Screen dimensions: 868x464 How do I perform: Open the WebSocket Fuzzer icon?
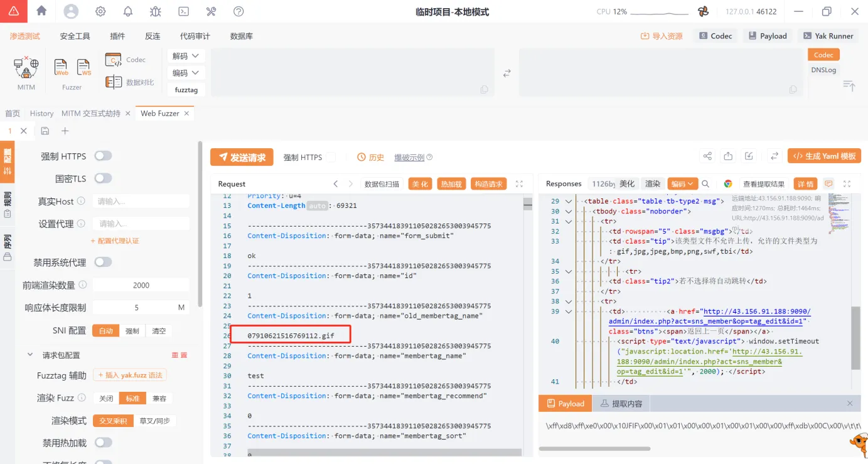84,67
